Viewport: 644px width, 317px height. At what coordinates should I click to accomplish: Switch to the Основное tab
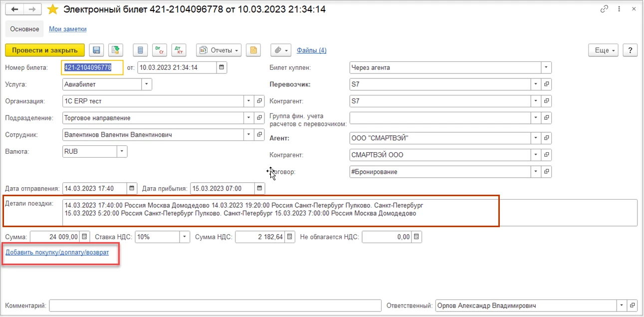pyautogui.click(x=24, y=29)
